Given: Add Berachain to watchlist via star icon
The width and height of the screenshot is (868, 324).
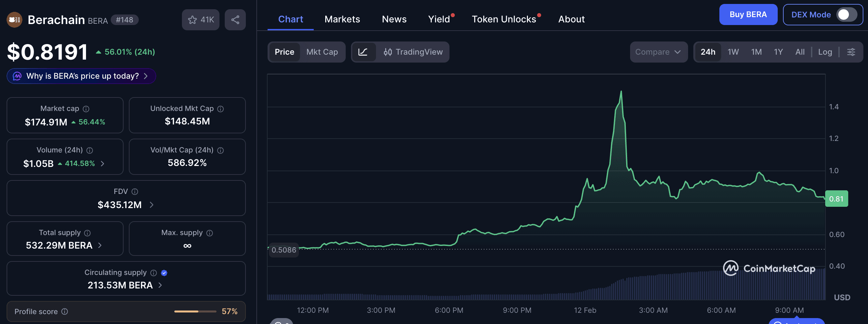Looking at the screenshot, I should (x=192, y=19).
